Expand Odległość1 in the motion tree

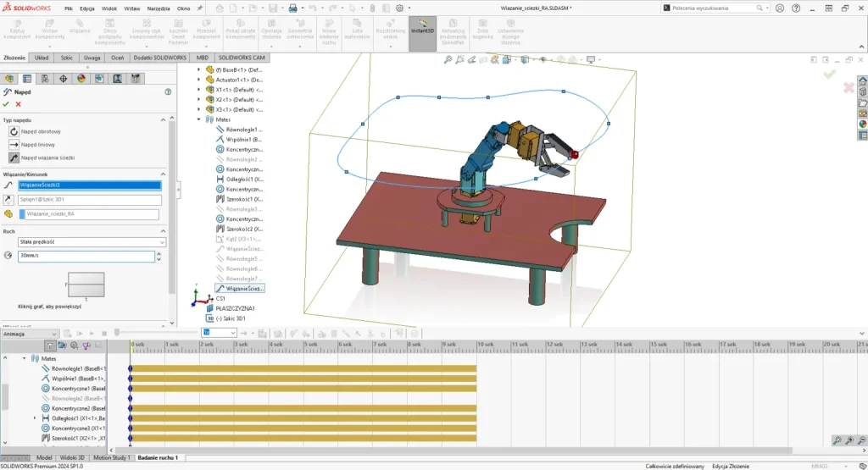[x=35, y=418]
